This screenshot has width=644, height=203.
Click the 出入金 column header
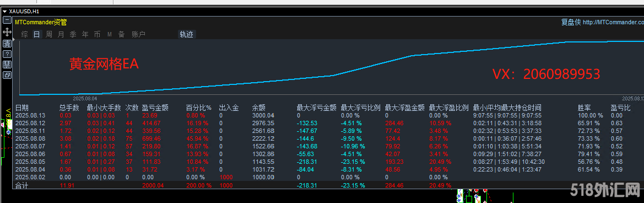point(229,108)
